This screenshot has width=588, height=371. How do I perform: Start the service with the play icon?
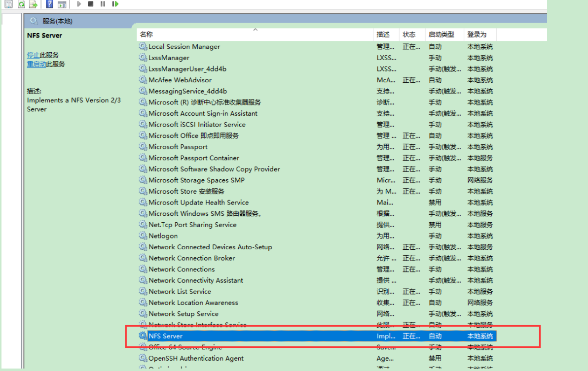coord(78,4)
